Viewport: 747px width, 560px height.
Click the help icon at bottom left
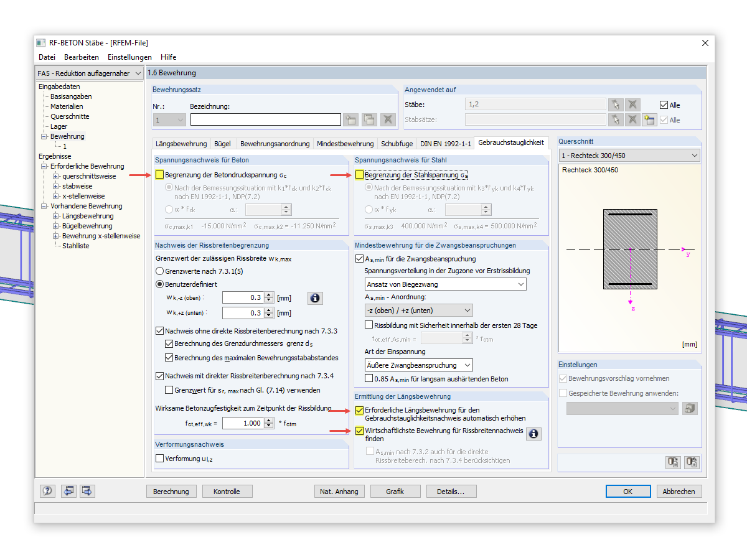[x=47, y=491]
